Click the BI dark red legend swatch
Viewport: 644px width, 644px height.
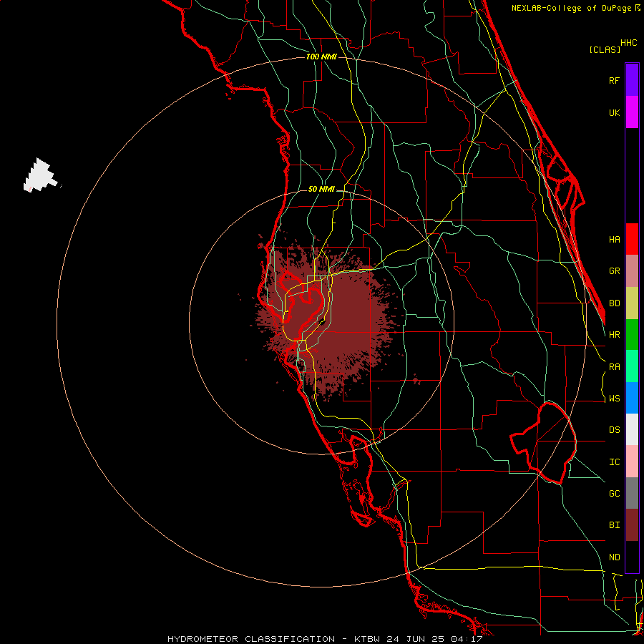632,525
